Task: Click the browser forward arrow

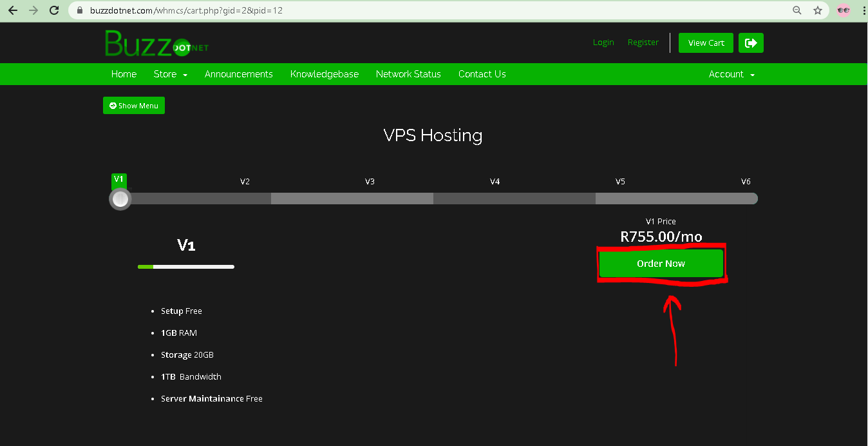Action: click(33, 10)
